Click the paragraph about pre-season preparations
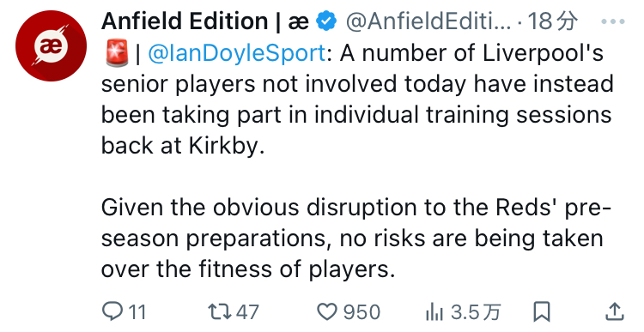644x332 pixels. click(356, 238)
